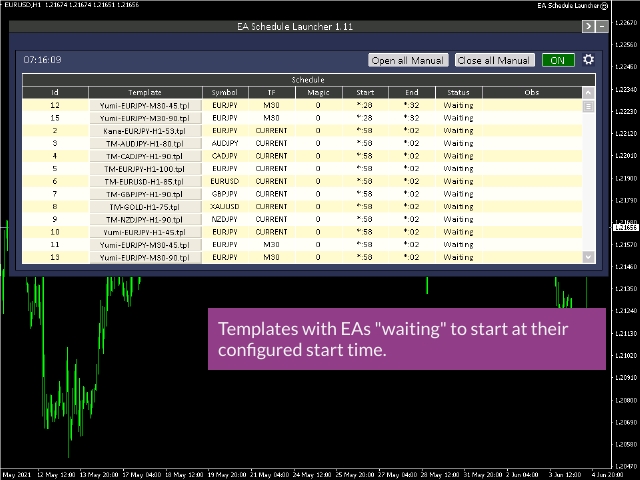The height and width of the screenshot is (480, 640).
Task: Select the EURUSD symbol cell
Action: coord(225,181)
